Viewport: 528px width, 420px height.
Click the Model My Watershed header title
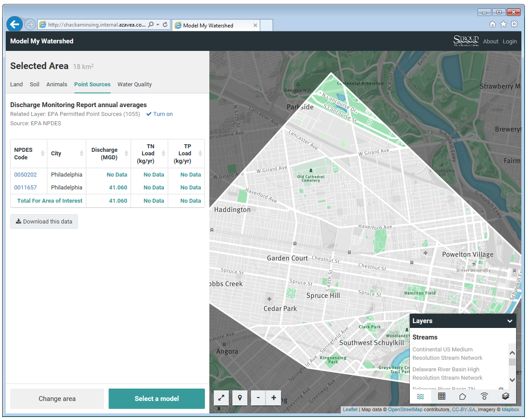(42, 41)
